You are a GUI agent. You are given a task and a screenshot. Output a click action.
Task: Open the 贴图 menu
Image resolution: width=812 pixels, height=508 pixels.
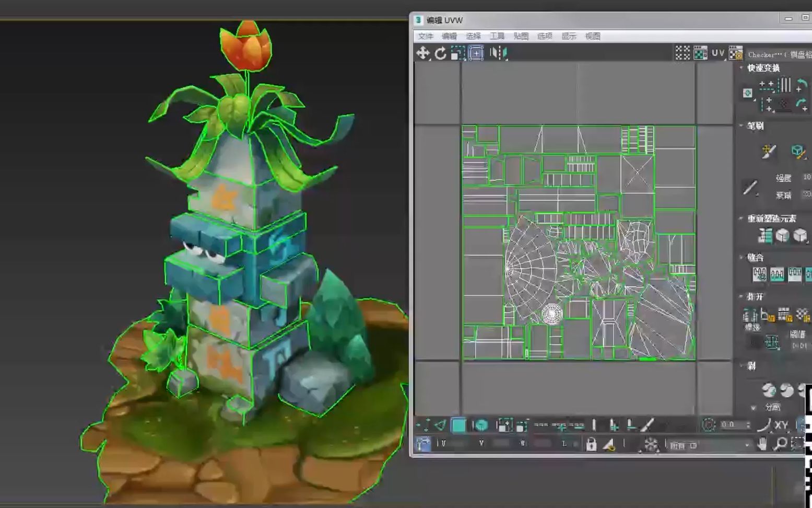[521, 36]
